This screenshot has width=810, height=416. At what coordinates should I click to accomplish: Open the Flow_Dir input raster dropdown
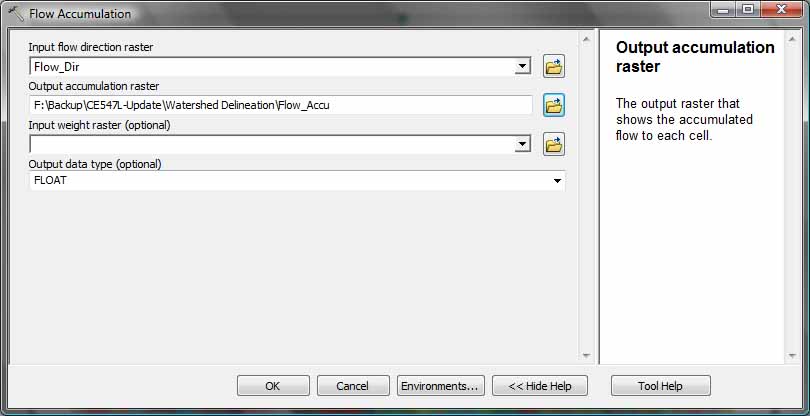pyautogui.click(x=523, y=66)
